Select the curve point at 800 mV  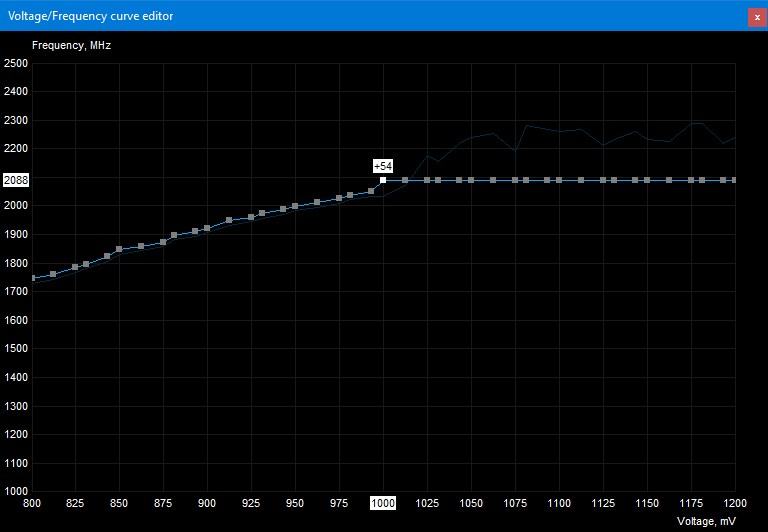point(33,278)
